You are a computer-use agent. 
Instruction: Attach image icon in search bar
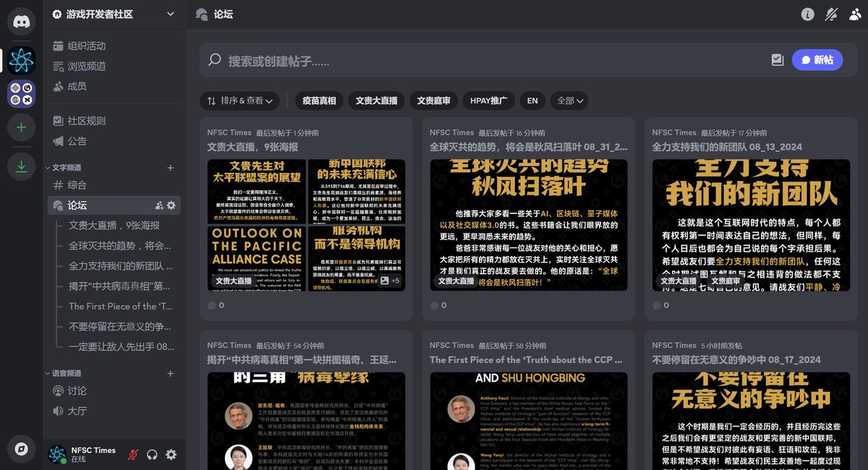(x=778, y=60)
